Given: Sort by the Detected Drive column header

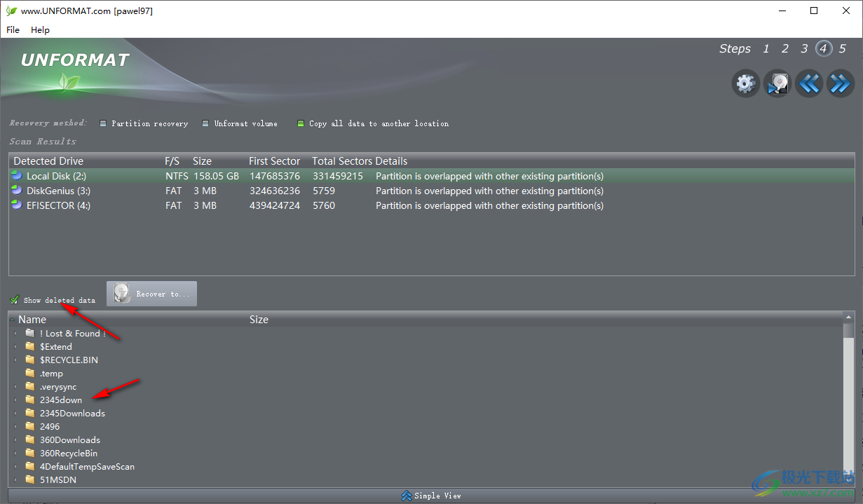Looking at the screenshot, I should click(x=48, y=161).
